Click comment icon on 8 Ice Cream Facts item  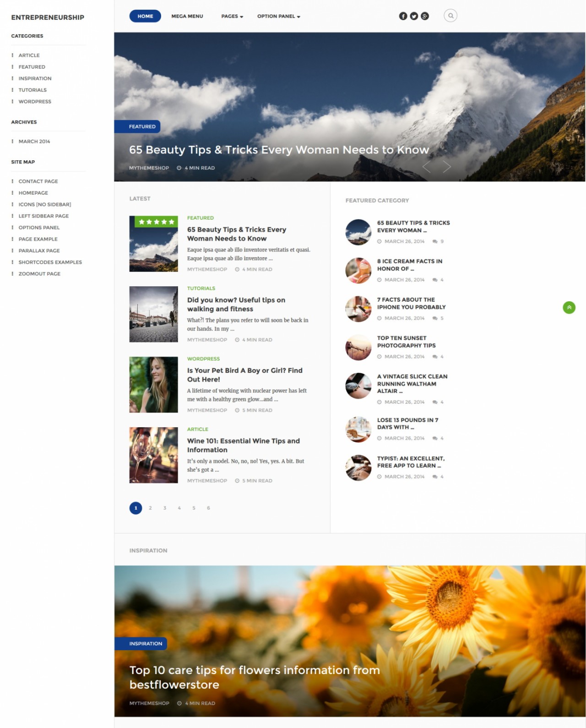tap(435, 280)
